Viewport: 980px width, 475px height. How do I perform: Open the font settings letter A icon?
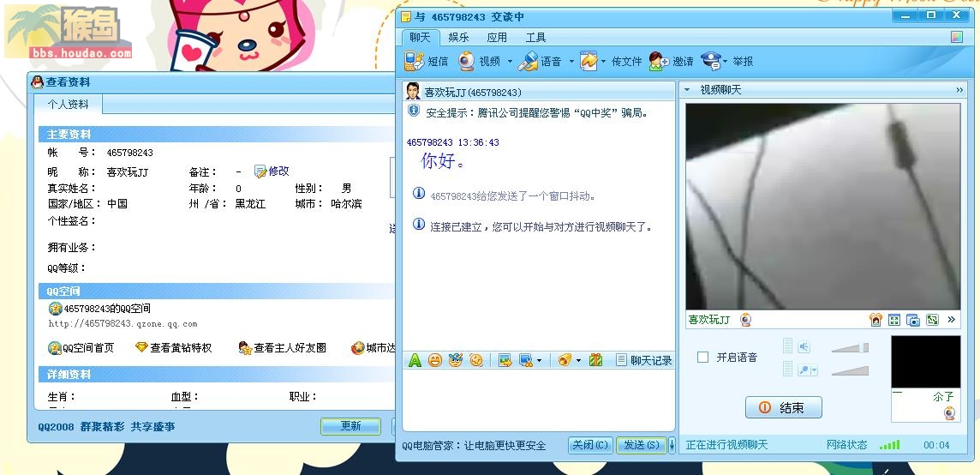(x=415, y=360)
